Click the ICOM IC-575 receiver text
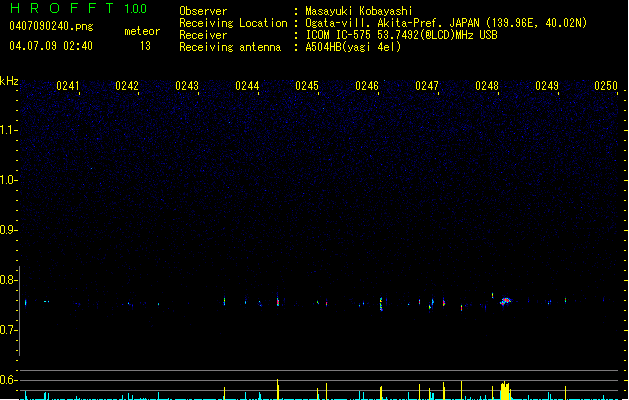629x400 pixels. tap(401, 35)
